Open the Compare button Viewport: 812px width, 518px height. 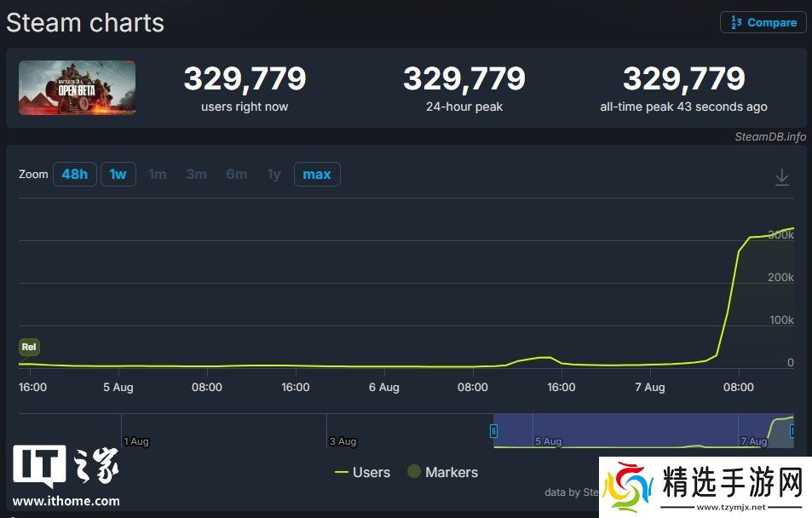763,23
